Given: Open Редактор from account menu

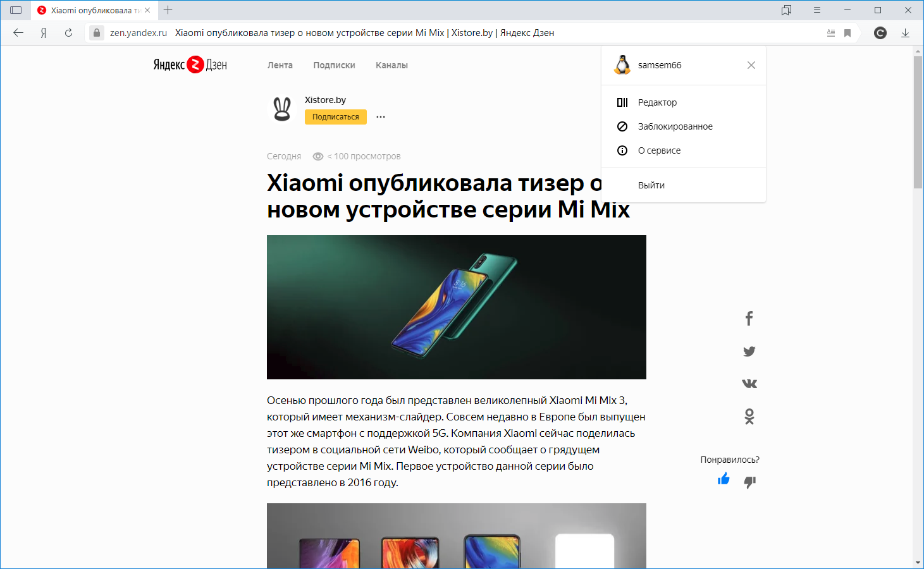Looking at the screenshot, I should [x=684, y=102].
